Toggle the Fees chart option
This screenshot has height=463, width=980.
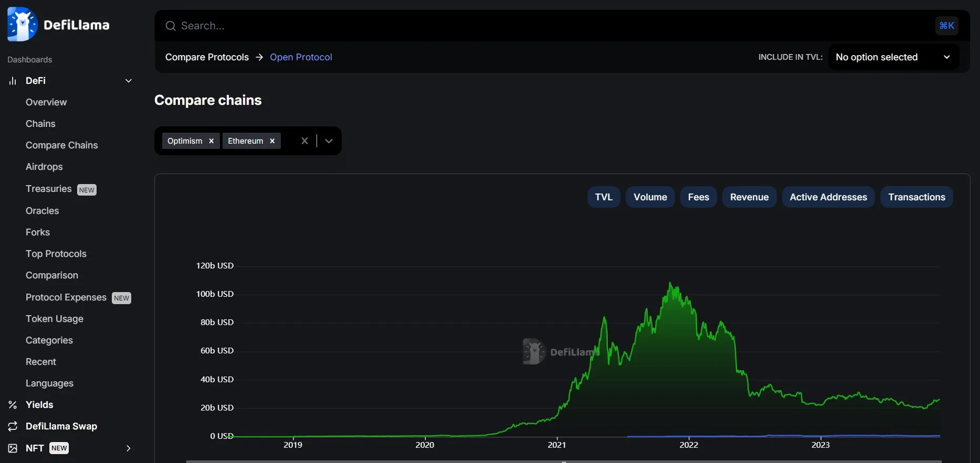(x=698, y=197)
